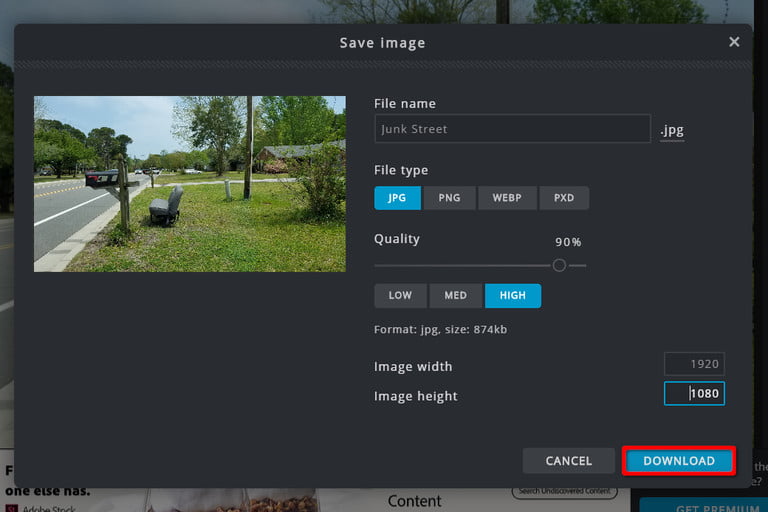Click the Image height field

pos(694,393)
